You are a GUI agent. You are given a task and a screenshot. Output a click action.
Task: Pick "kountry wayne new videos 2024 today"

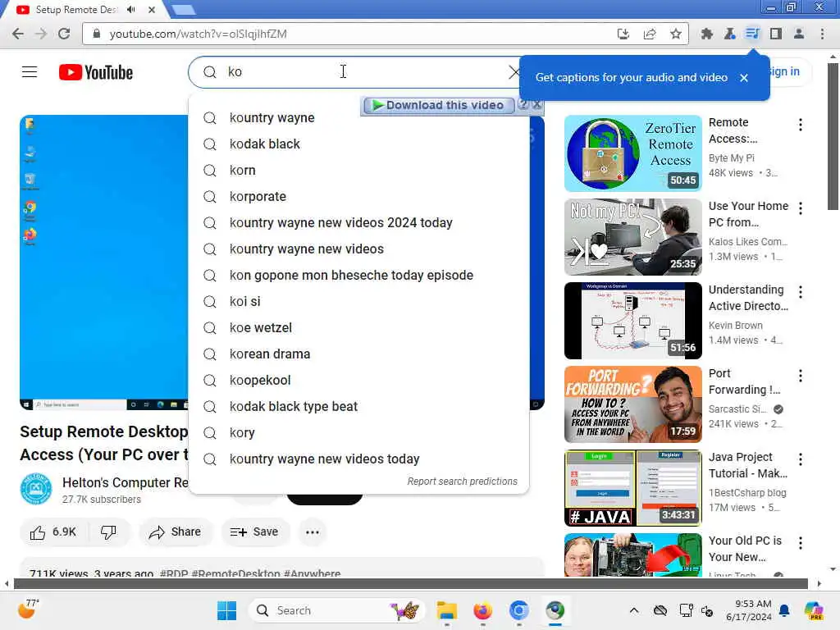(x=358, y=223)
